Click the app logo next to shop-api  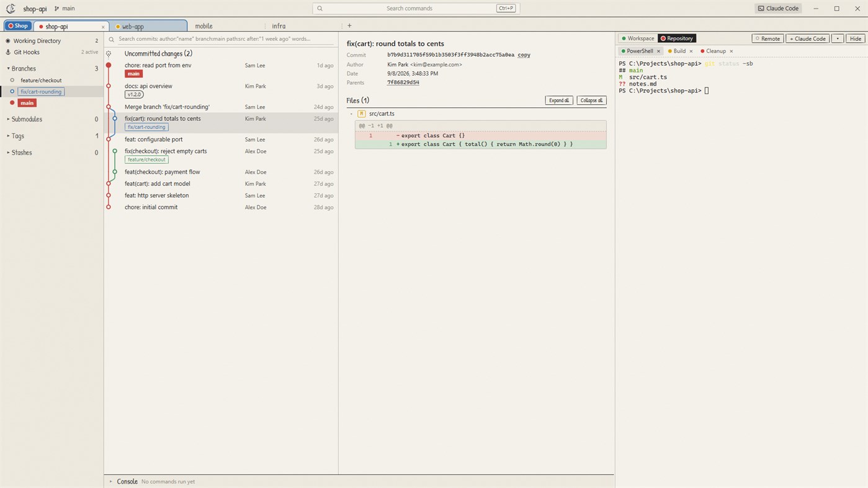(11, 9)
